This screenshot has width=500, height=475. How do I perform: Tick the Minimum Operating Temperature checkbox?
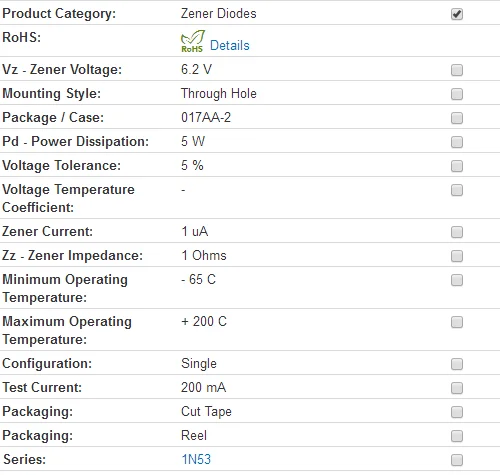pyautogui.click(x=457, y=280)
